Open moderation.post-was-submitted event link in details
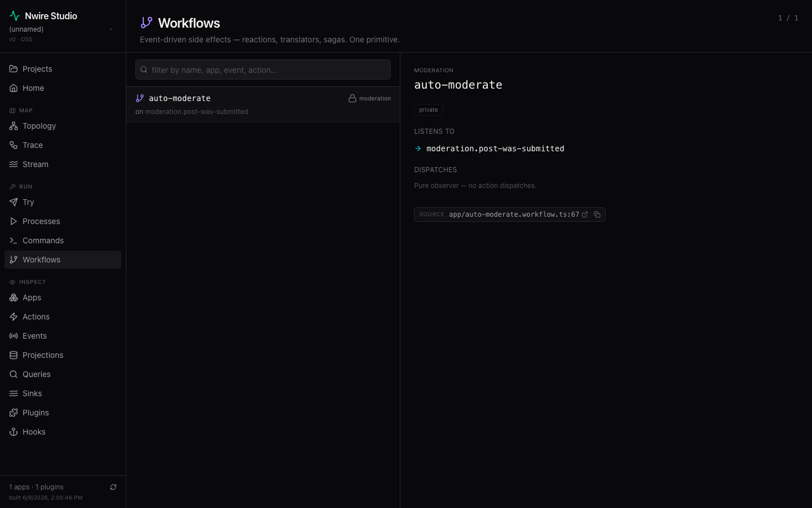 coord(495,148)
